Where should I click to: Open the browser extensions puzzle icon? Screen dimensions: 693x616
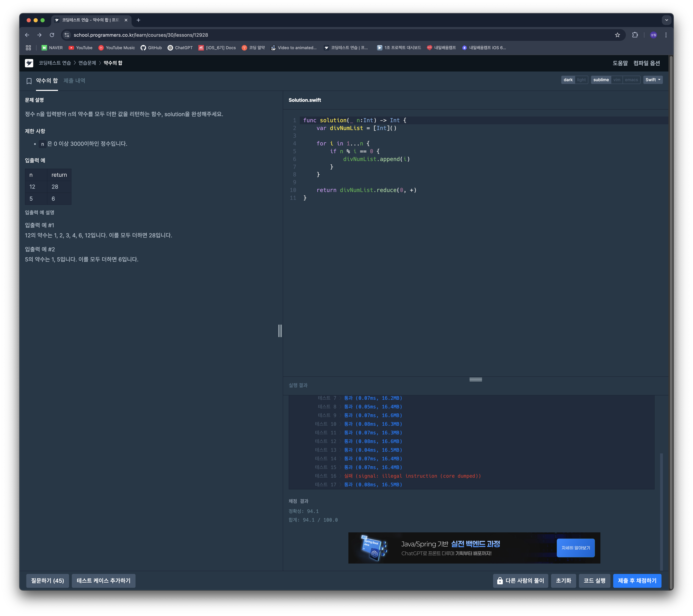point(635,35)
